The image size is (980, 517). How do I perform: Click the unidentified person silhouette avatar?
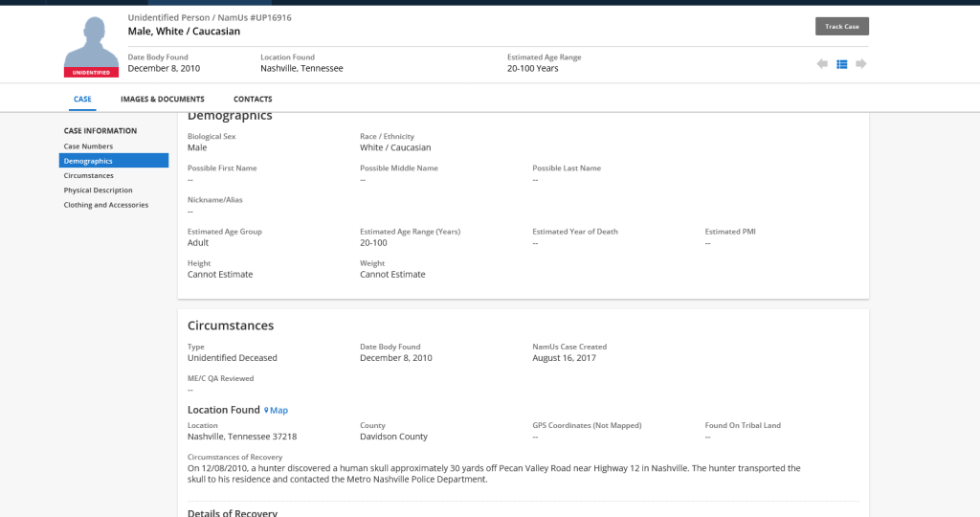click(x=91, y=42)
